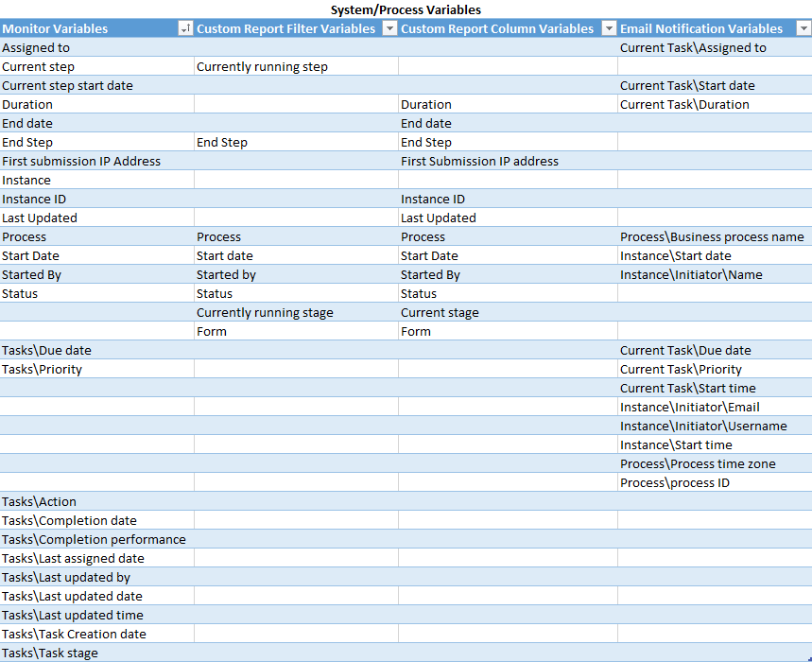Click the 'Tasks\Last assigned date' cell

pyautogui.click(x=96, y=558)
